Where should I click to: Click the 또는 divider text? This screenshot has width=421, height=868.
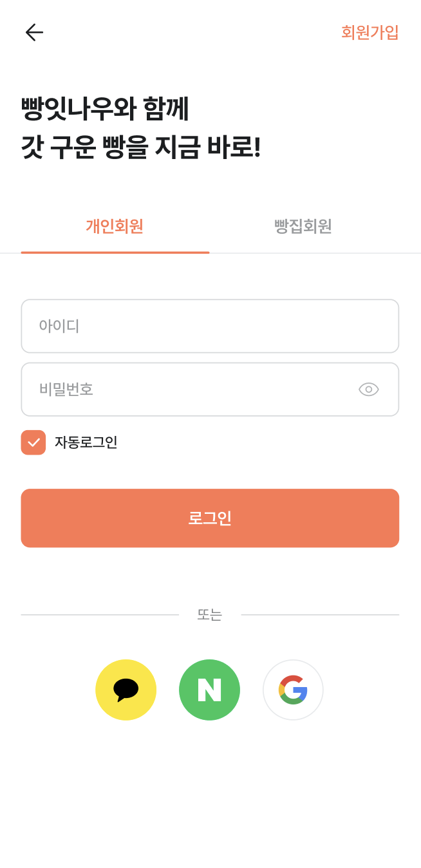[210, 615]
